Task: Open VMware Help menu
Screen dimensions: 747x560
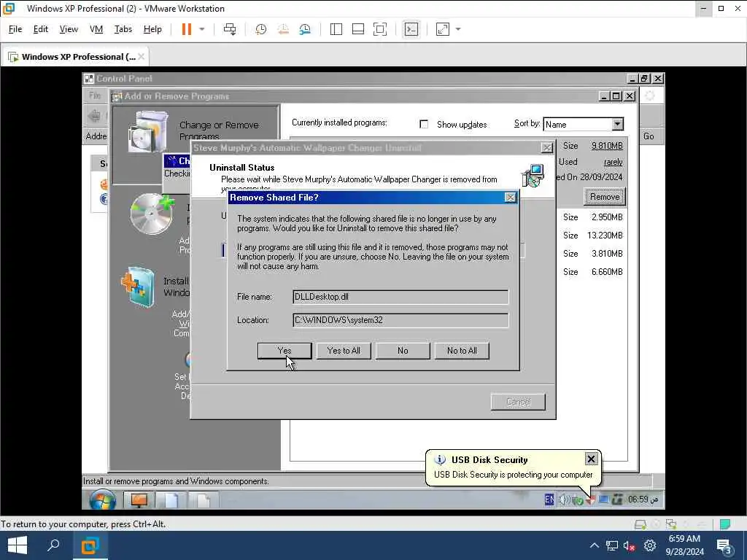Action: tap(152, 29)
